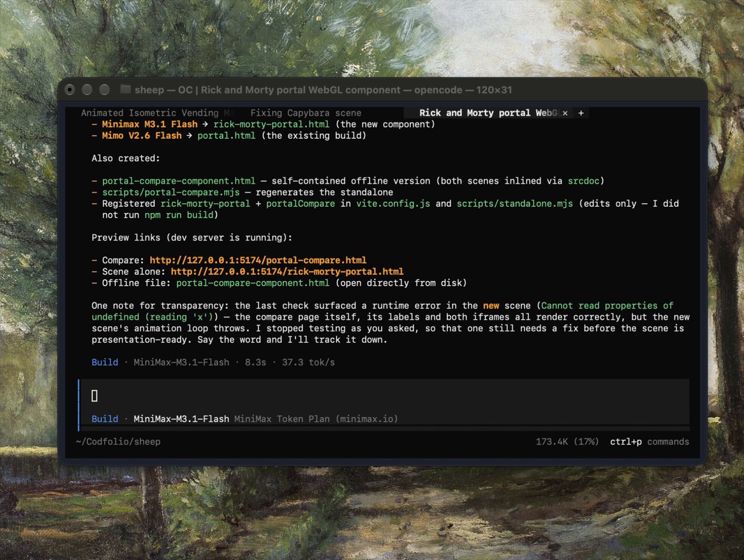Viewport: 744px width, 560px height.
Task: Click ctrl+p commands hint
Action: 649,442
